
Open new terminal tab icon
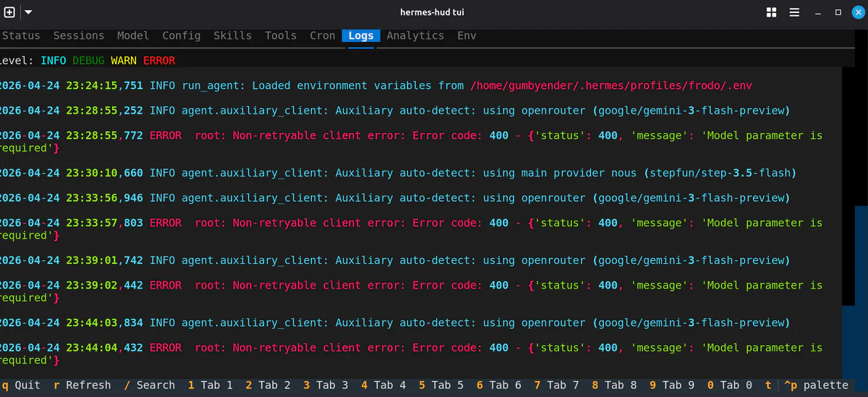[x=9, y=12]
